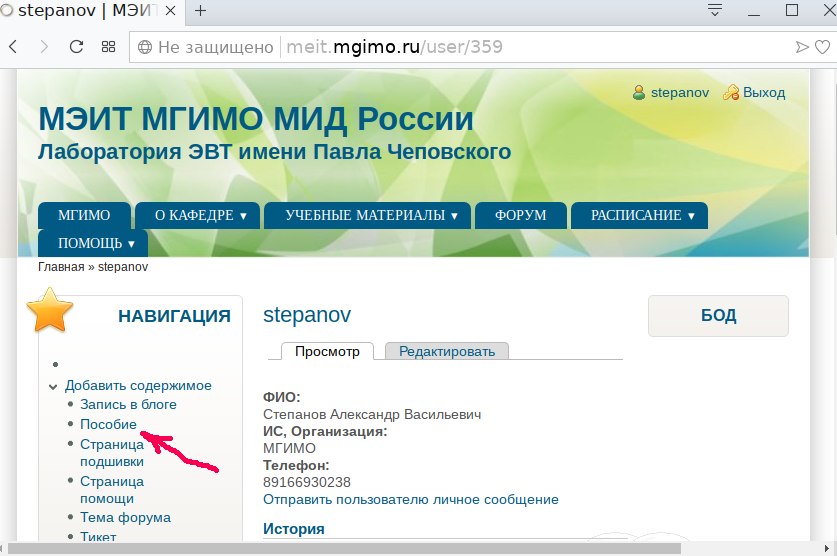This screenshot has height=556, width=837.
Task: Click the Главная breadcrumb link
Action: [x=61, y=267]
